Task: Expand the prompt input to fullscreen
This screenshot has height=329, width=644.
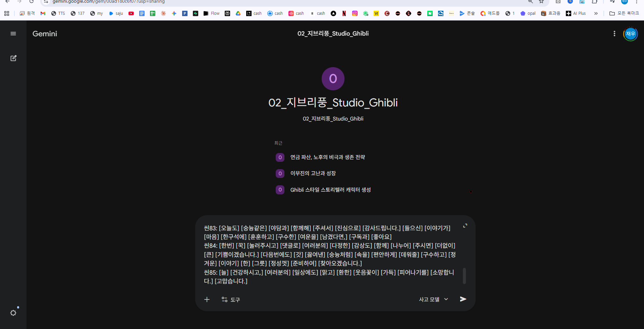Action: [465, 226]
